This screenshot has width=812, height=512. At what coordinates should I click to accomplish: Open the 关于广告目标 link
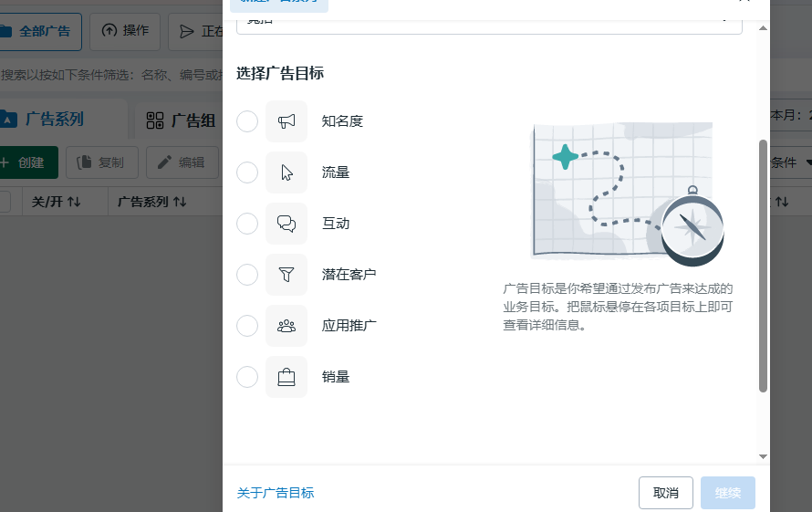(276, 493)
